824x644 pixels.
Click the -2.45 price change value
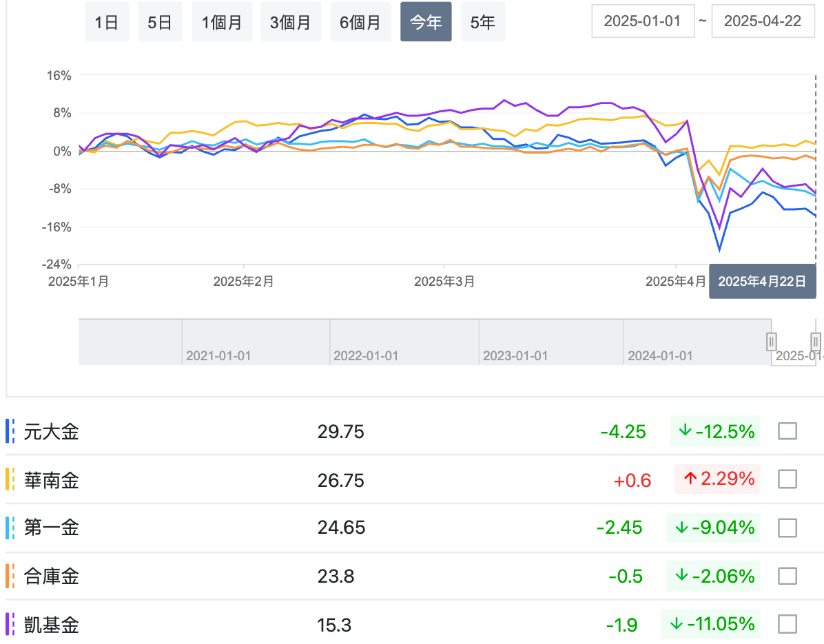click(x=619, y=528)
